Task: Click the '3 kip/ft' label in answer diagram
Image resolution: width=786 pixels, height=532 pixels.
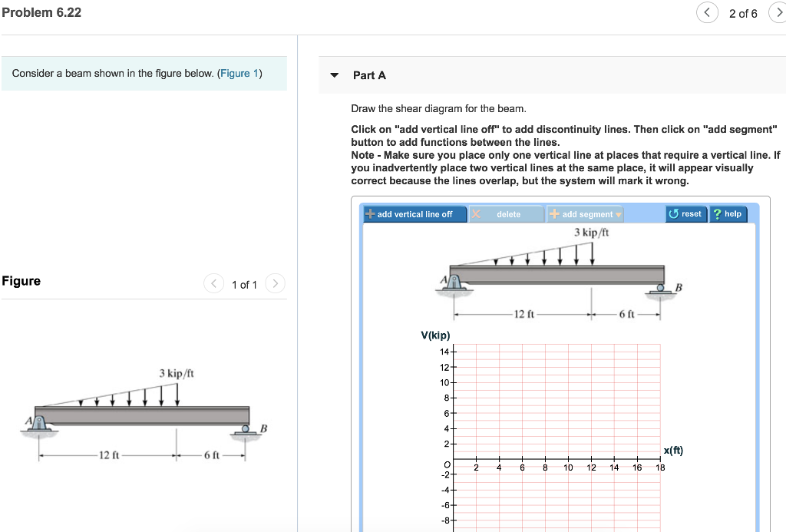Action: coord(592,232)
